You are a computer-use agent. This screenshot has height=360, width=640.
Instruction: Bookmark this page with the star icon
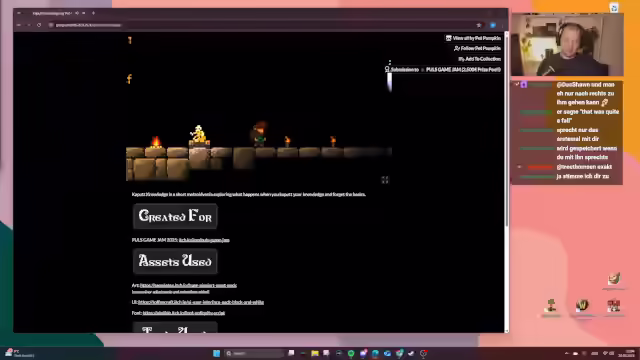point(479,25)
